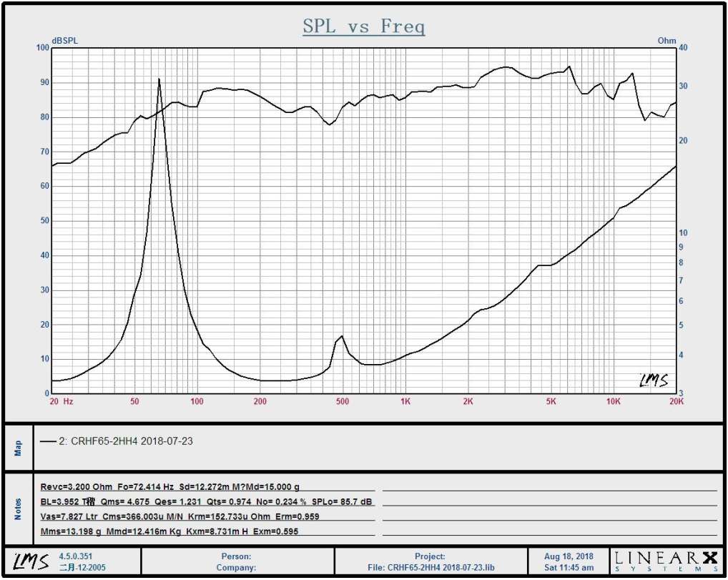Select the CRHF65-2HH4 2018-07-23 legend entry
728x580 pixels.
point(131,441)
